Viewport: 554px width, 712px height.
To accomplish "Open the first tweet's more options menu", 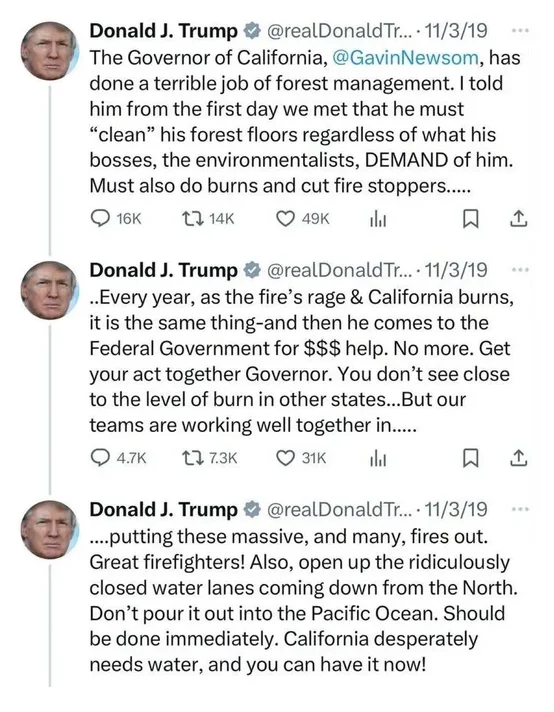I will [x=520, y=30].
